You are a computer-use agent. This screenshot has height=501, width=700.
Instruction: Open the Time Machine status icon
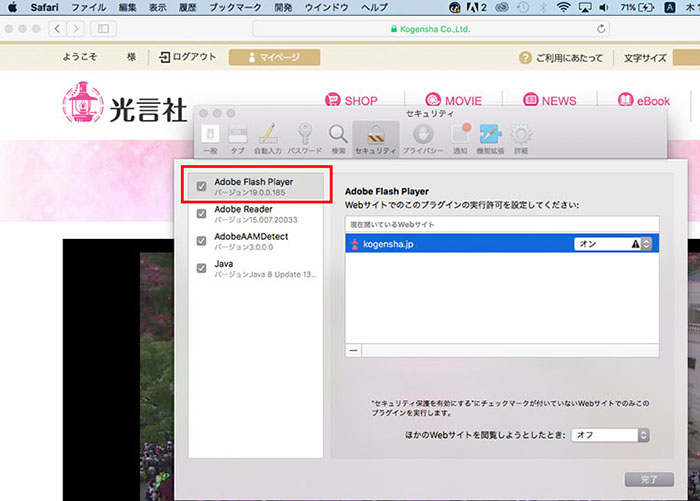[522, 7]
